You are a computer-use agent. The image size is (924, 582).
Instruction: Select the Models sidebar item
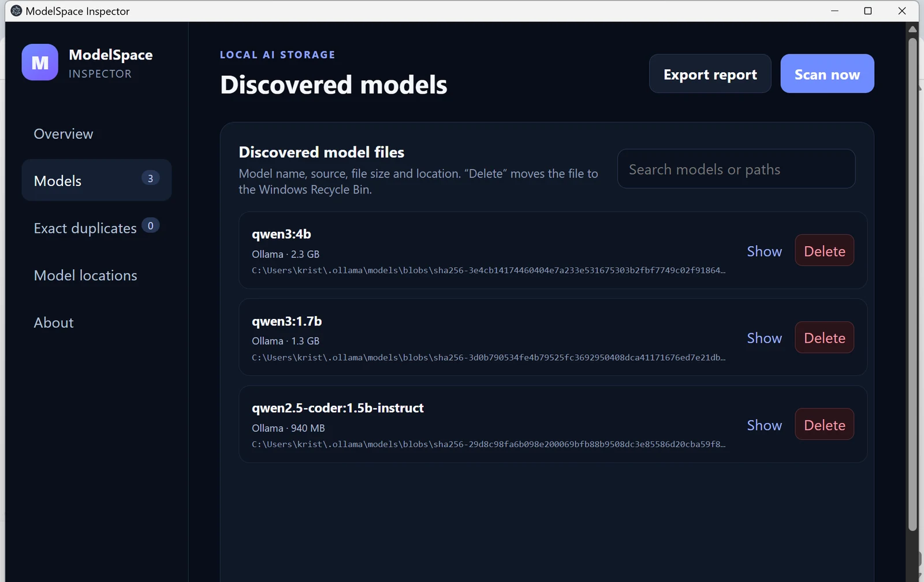96,180
